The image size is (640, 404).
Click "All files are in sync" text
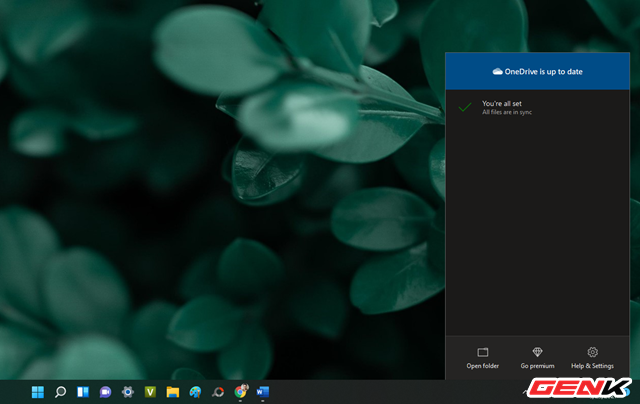(x=507, y=112)
